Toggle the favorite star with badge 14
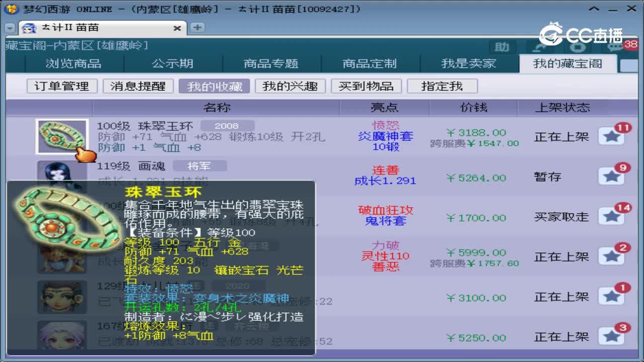 coord(611,217)
